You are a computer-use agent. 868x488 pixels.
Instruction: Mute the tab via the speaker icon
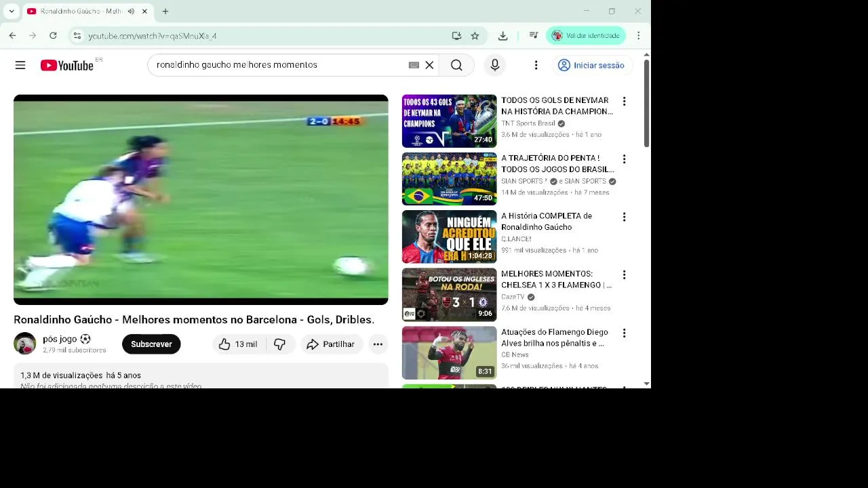131,12
